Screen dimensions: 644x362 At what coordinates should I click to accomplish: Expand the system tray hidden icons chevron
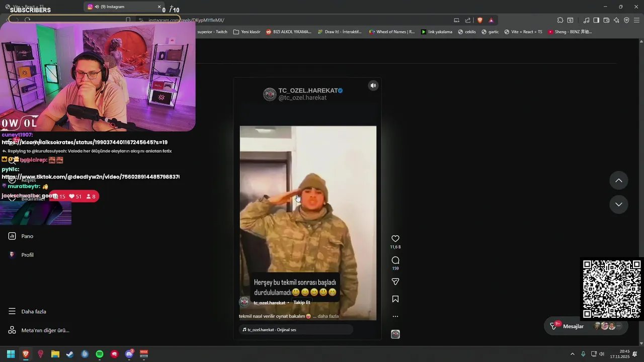[572, 354]
